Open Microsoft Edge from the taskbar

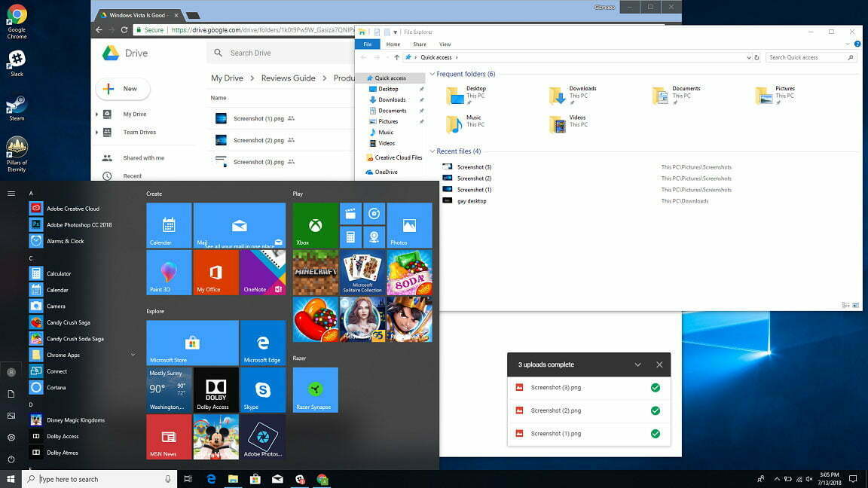[211, 479]
